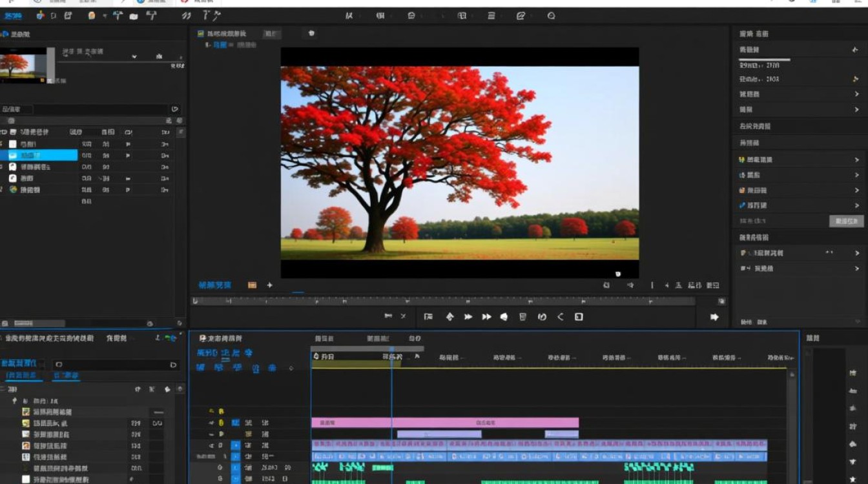Click the pencil edit icon in top center toolbar
The image size is (868, 484).
click(x=521, y=15)
